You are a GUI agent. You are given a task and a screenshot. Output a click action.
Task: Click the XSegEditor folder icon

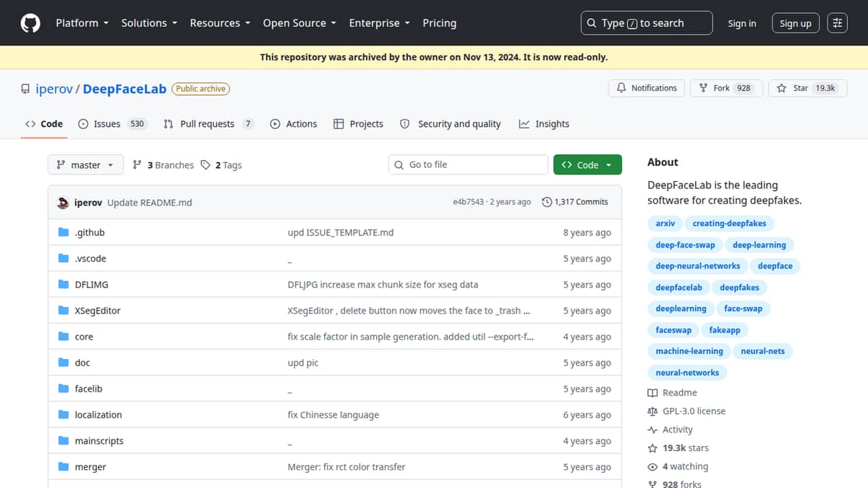pyautogui.click(x=64, y=311)
